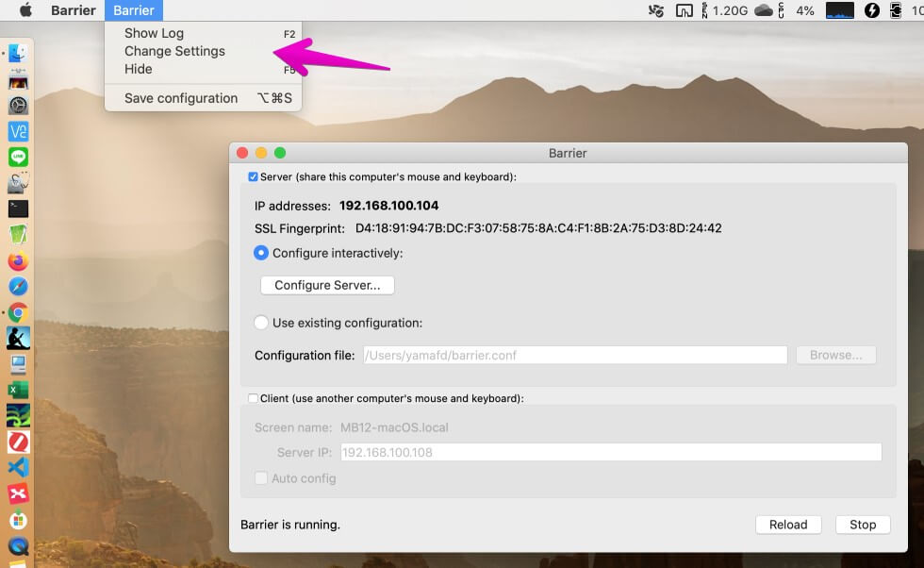Choose Change Settings from the menu

[x=204, y=51]
